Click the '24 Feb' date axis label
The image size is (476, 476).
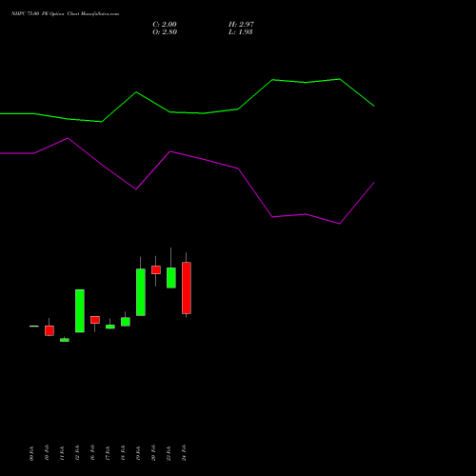tap(184, 452)
